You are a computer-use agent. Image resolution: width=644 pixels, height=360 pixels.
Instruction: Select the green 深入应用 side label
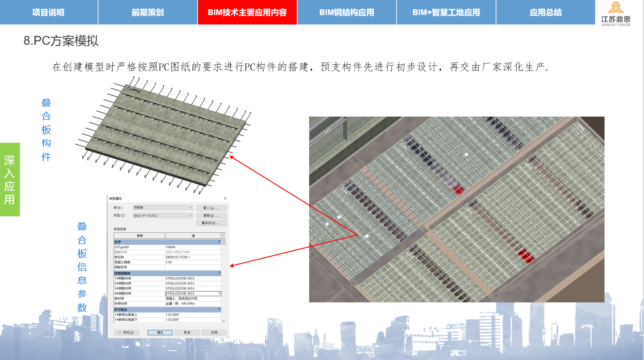tap(10, 180)
